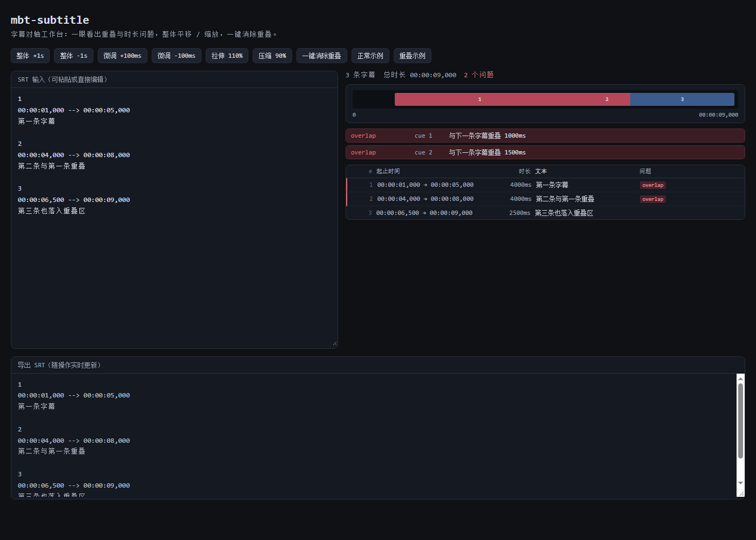Stretch timing using 拉伸 110%
This screenshot has height=540, width=756.
[x=227, y=56]
